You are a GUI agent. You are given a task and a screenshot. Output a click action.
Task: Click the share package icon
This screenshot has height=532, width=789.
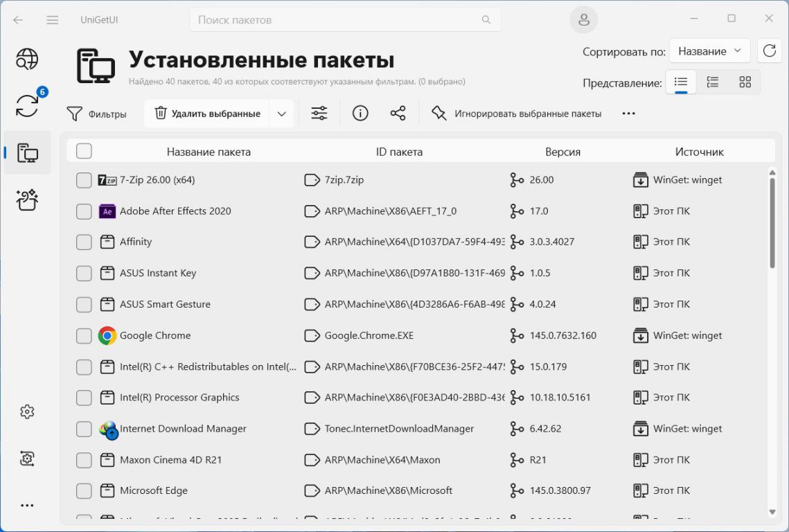click(x=398, y=114)
